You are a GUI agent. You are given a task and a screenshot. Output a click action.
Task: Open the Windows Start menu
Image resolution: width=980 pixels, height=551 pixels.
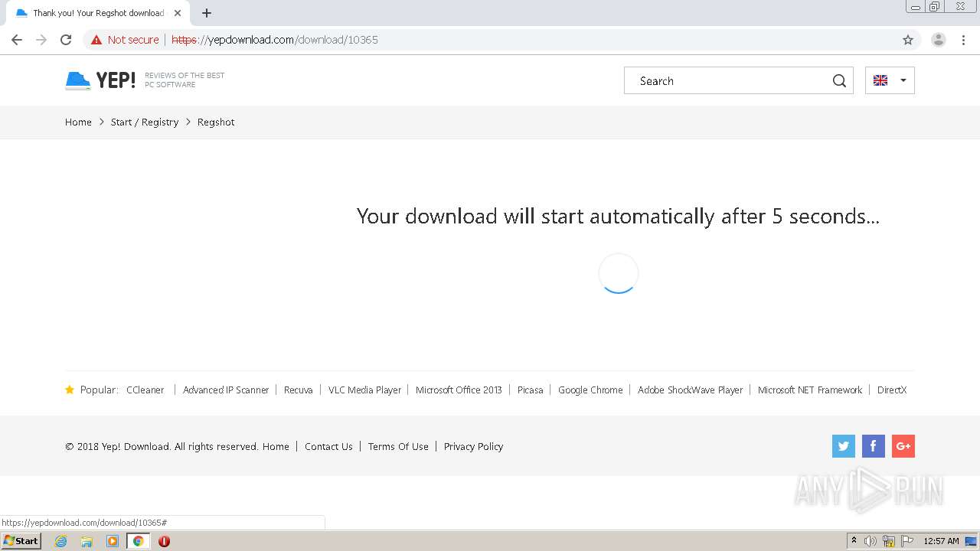point(21,540)
